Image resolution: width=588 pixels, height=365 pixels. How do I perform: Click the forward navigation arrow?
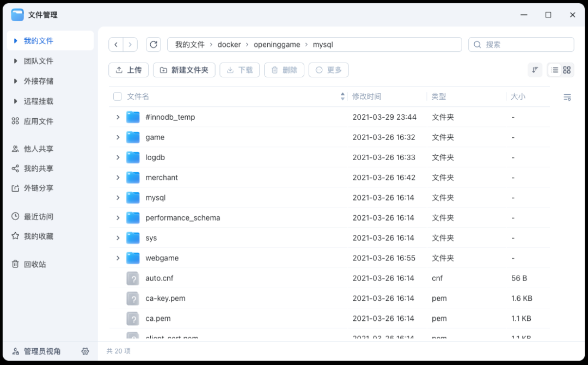(130, 44)
